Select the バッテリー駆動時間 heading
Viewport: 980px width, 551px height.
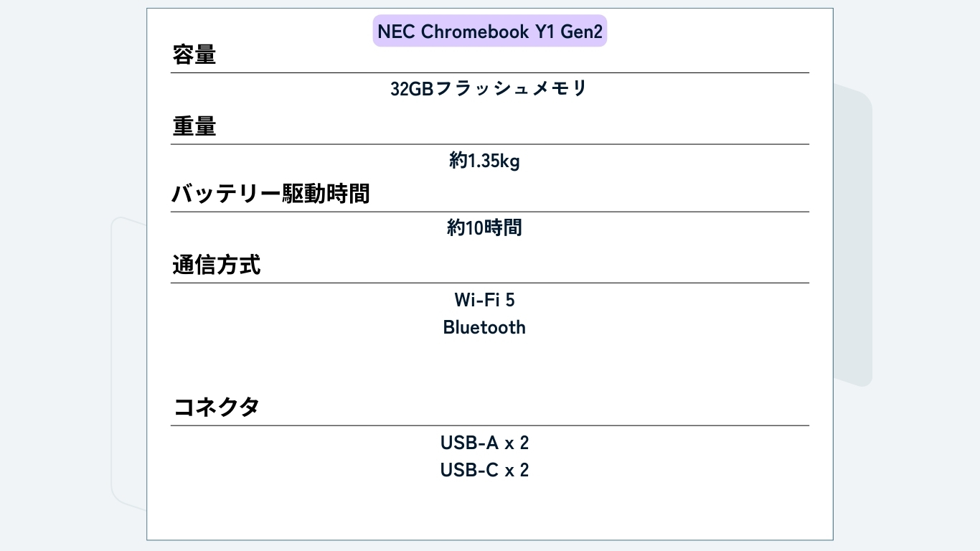point(270,194)
